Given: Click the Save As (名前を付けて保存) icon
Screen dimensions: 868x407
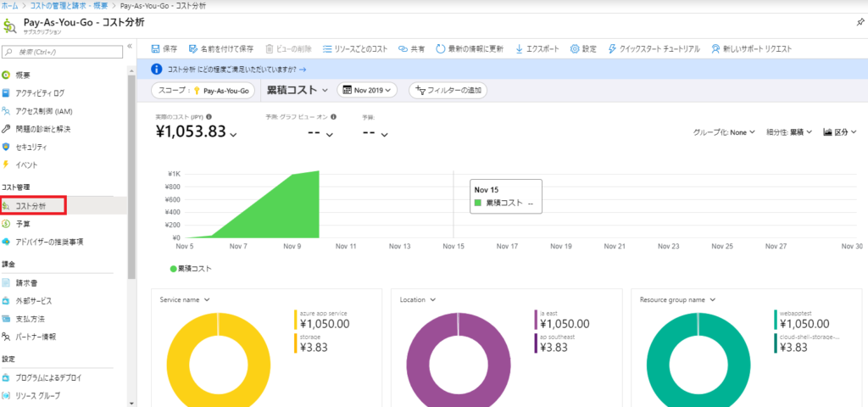Looking at the screenshot, I should pyautogui.click(x=192, y=48).
